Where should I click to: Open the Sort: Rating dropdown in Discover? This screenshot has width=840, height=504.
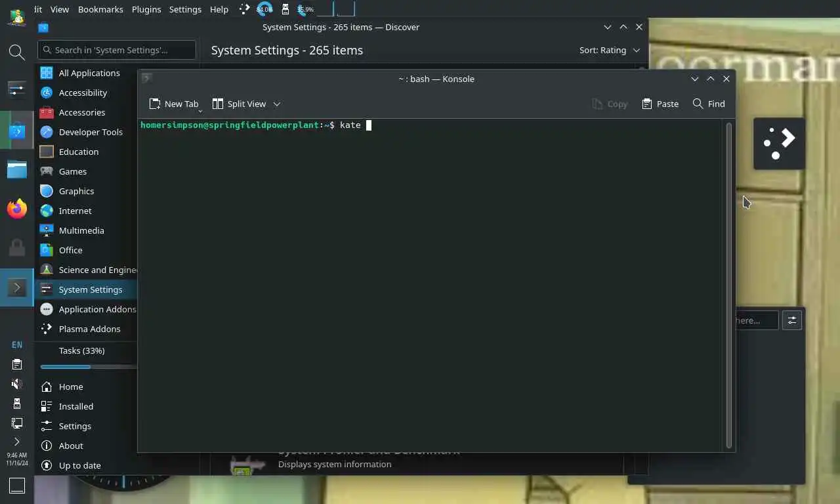pyautogui.click(x=610, y=50)
